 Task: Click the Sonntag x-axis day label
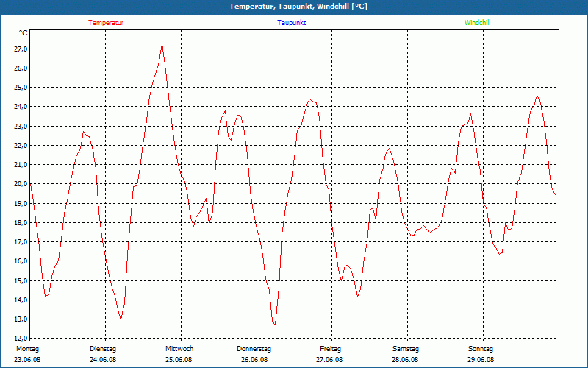click(481, 349)
